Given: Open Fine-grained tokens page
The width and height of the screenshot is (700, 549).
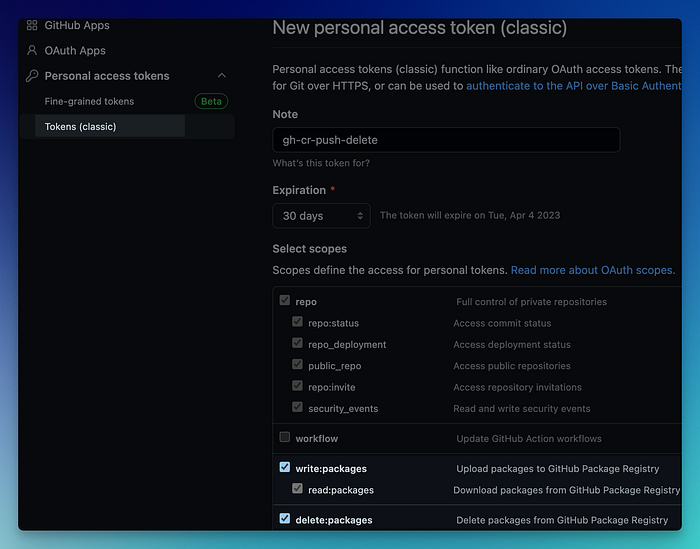Looking at the screenshot, I should pyautogui.click(x=89, y=101).
